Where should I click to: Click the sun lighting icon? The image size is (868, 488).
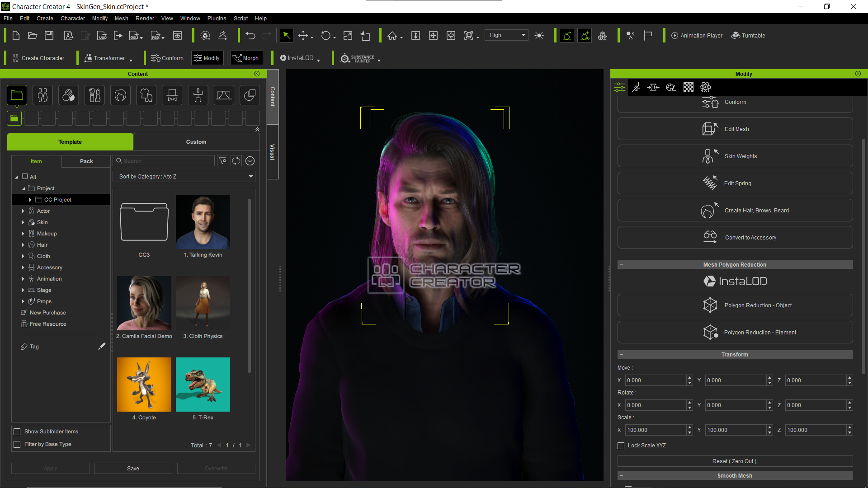539,35
